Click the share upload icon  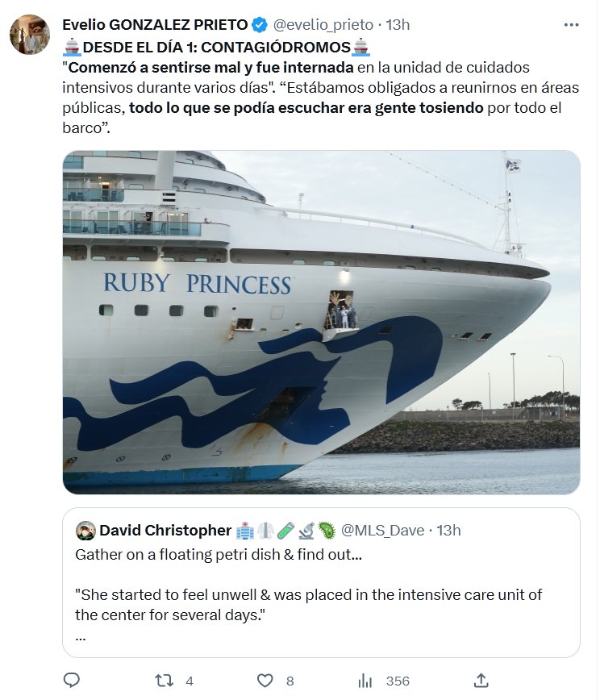click(x=481, y=680)
